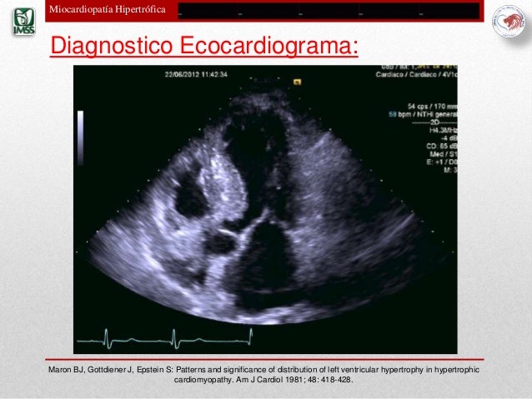
Task: Click the 'Diagnostico Ecocardiograma:' title
Action: pos(204,45)
